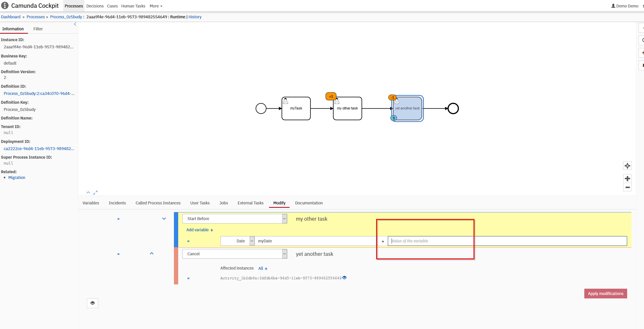Open the Cancel instruction dropdown
Viewport: 644px width, 329px height.
pyautogui.click(x=235, y=254)
